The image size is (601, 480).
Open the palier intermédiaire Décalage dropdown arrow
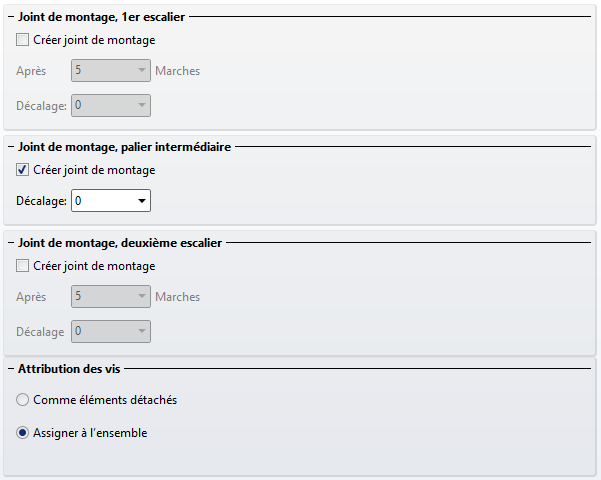(141, 201)
